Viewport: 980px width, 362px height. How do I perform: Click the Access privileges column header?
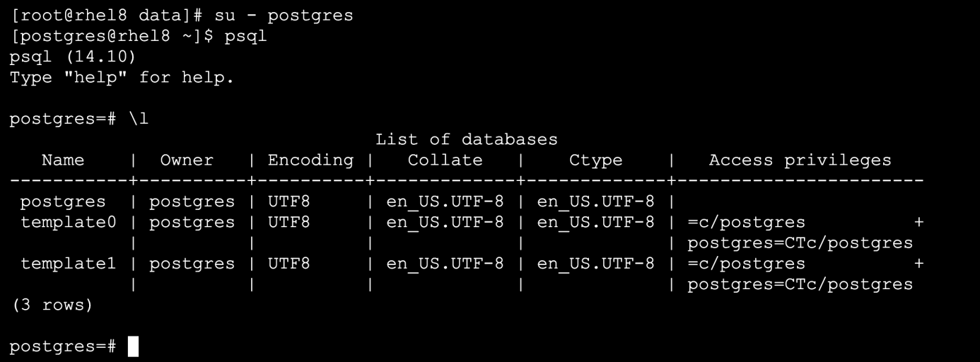pos(800,160)
